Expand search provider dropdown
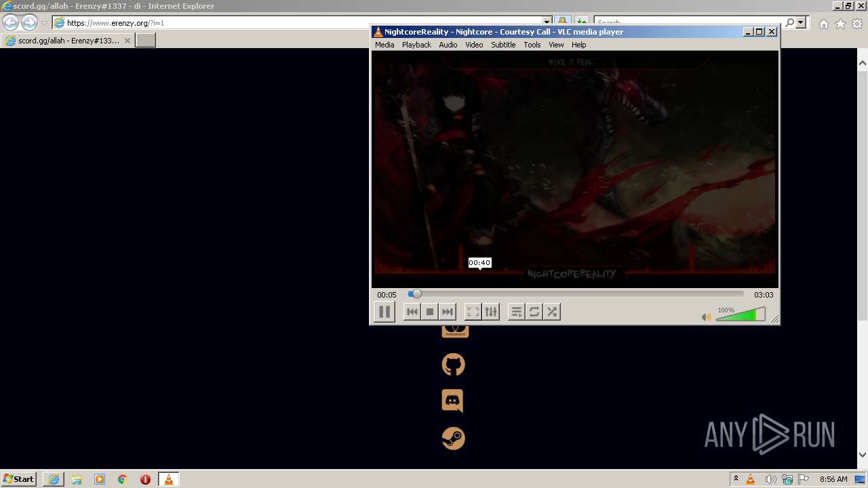The image size is (868, 488). point(801,22)
